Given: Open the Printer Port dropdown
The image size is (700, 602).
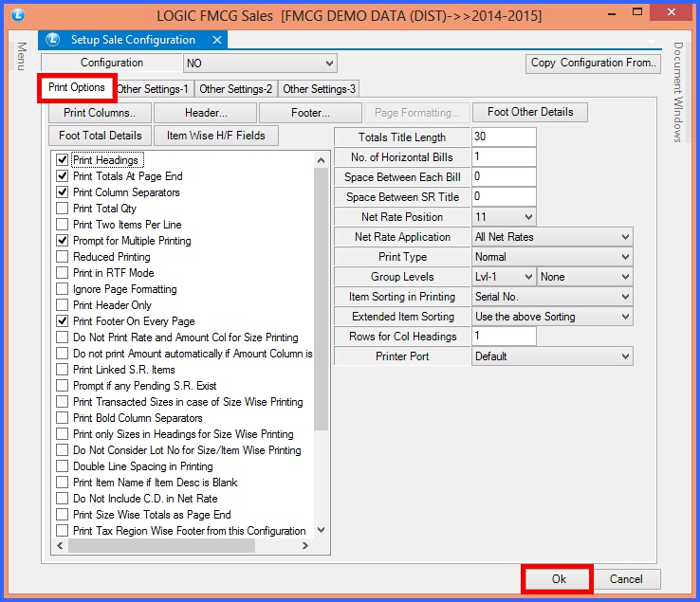Looking at the screenshot, I should pos(552,356).
